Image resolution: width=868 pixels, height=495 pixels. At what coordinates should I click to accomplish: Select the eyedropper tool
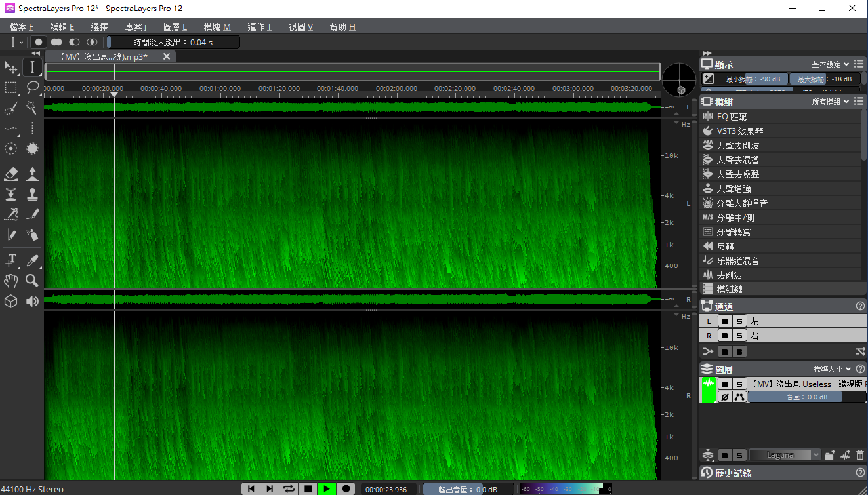pyautogui.click(x=32, y=260)
